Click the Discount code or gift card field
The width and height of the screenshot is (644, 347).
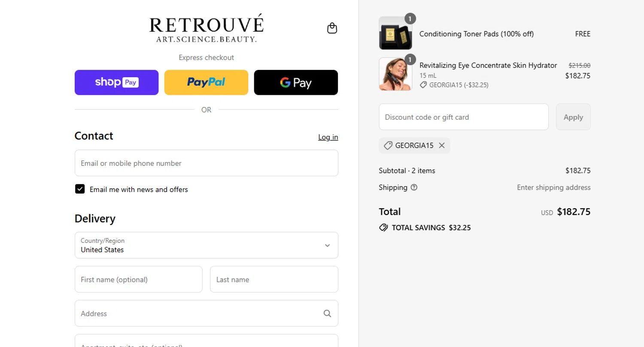(464, 117)
